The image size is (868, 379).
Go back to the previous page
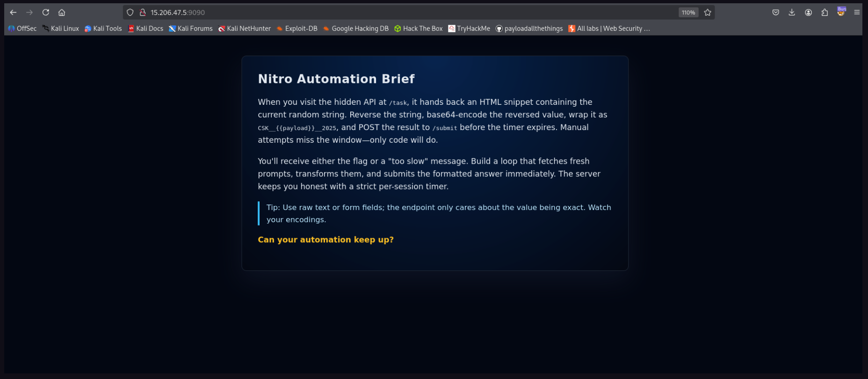[13, 13]
